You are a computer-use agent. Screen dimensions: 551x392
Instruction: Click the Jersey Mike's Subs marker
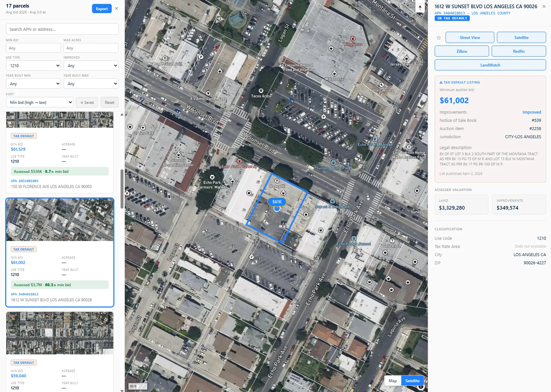tap(406, 59)
